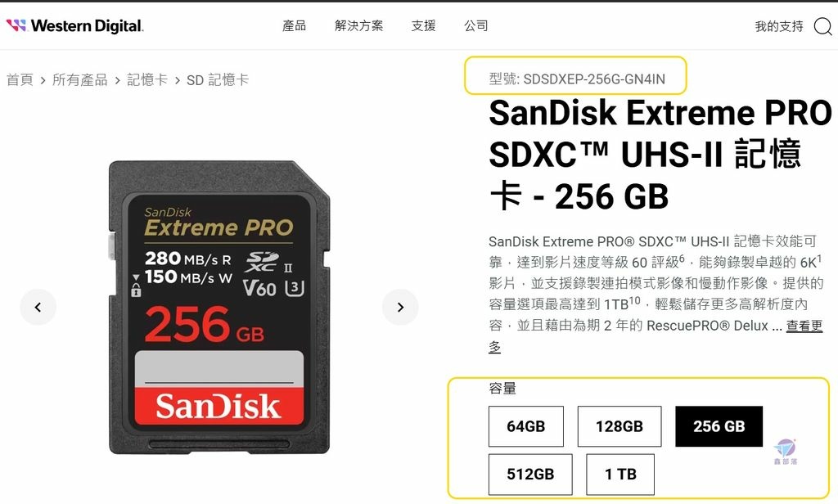
Task: Open the 支援 menu
Action: (423, 25)
